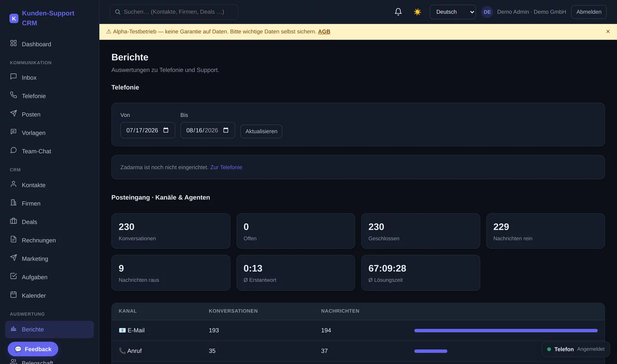Click the Berichte chart icon
The image size is (617, 364).
(x=14, y=329)
